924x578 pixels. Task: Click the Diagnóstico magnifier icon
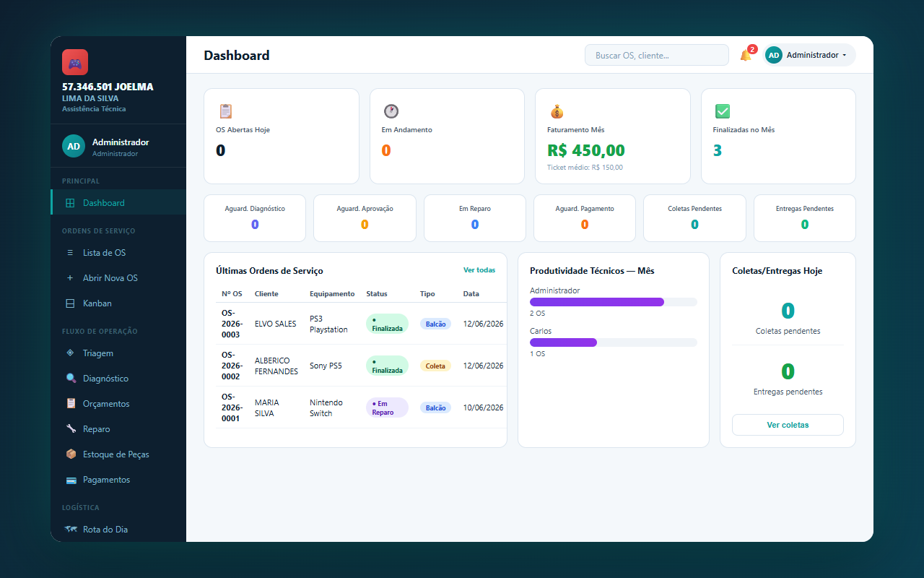click(x=71, y=379)
